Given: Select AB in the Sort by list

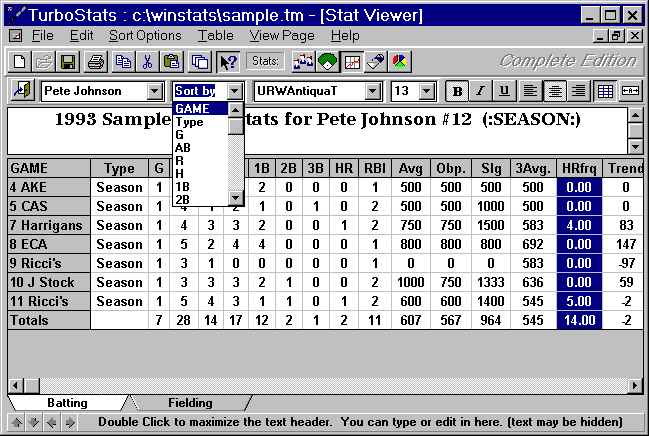Looking at the screenshot, I should pos(183,148).
